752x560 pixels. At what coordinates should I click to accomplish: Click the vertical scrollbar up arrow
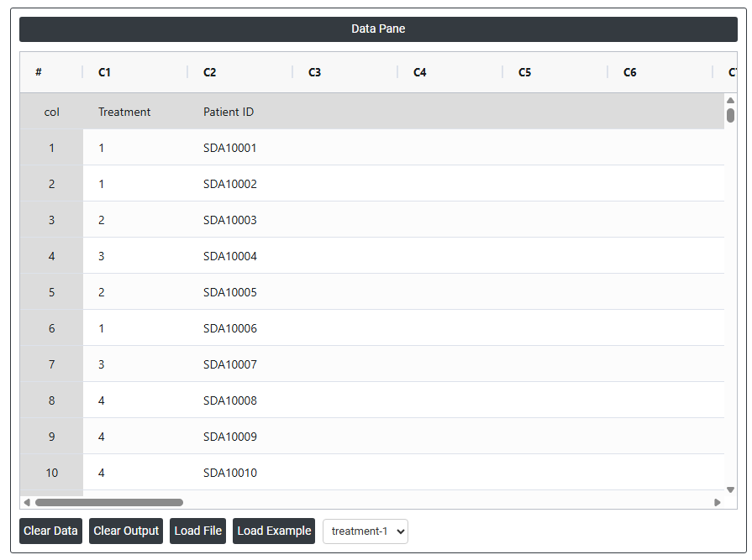click(730, 101)
